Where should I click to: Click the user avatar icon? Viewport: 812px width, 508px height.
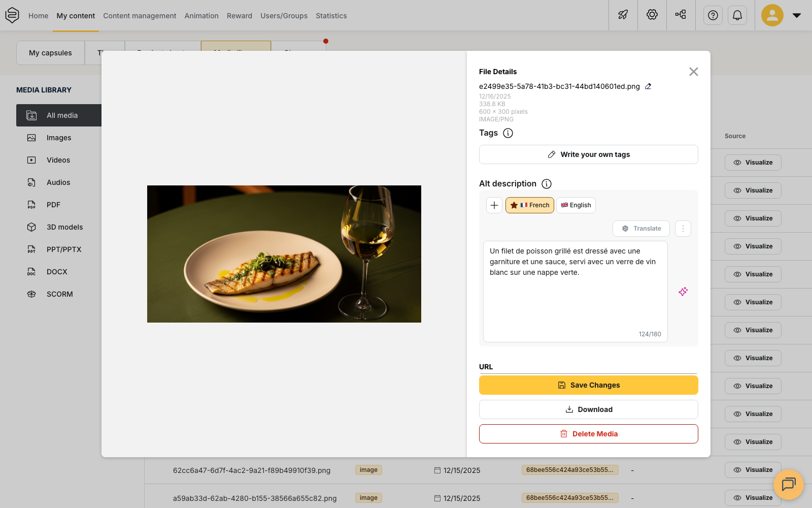click(772, 15)
